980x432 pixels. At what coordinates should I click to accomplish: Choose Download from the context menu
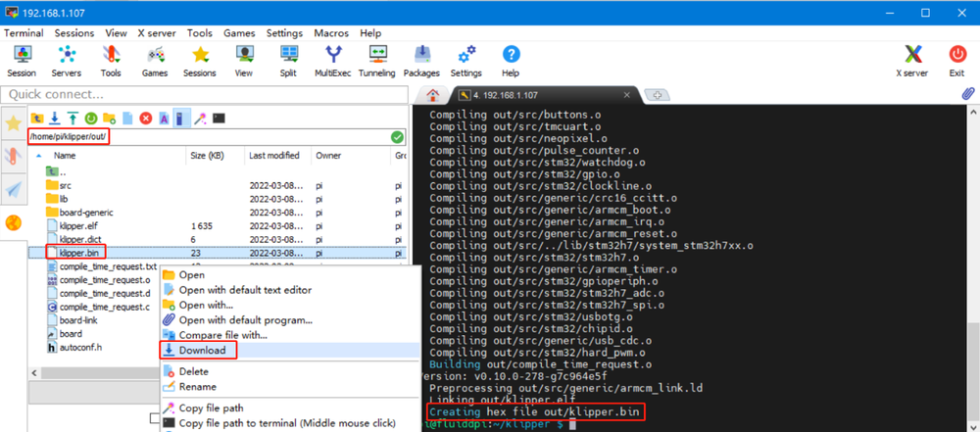[202, 350]
